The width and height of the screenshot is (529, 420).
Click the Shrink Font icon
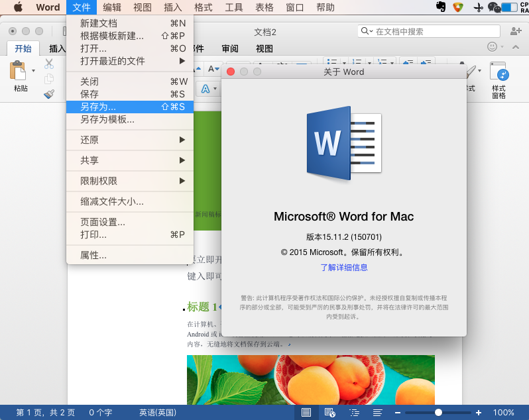[213, 69]
